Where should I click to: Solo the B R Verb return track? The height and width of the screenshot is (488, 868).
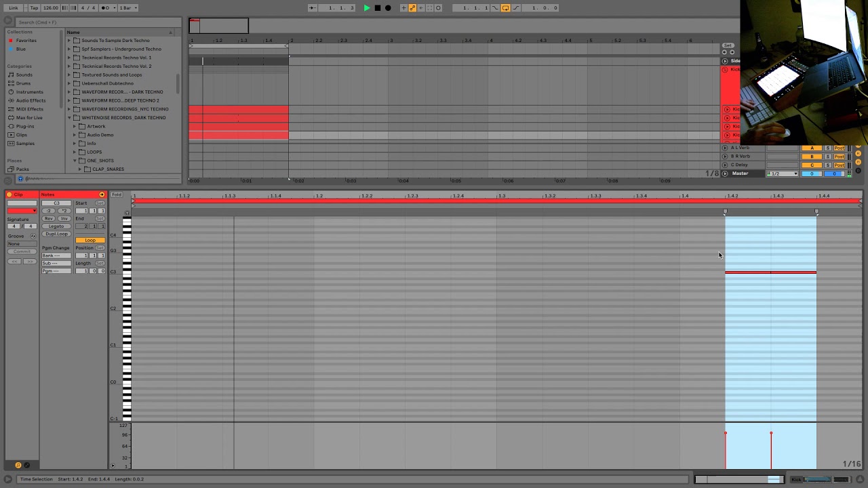click(x=828, y=157)
